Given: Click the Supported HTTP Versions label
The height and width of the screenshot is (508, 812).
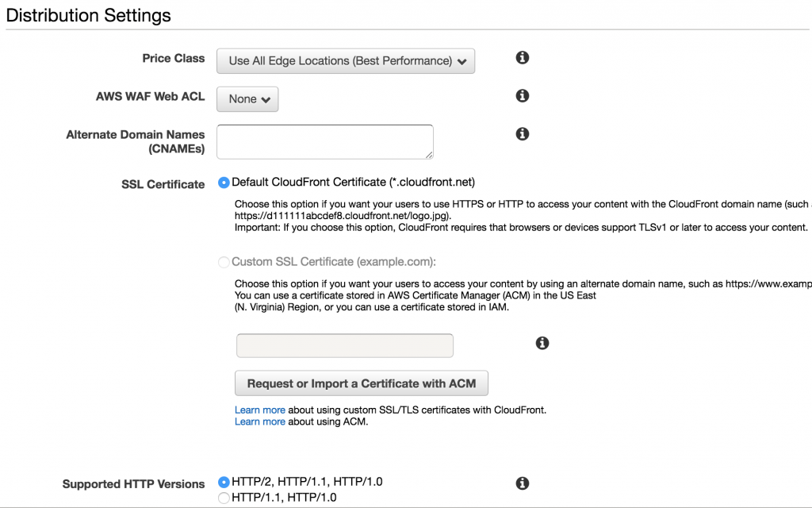Looking at the screenshot, I should (133, 484).
